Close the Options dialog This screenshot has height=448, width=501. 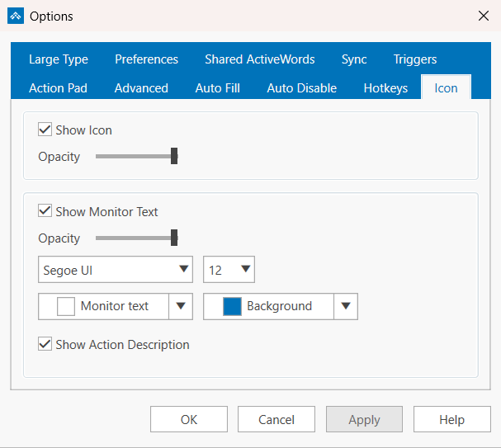(x=484, y=16)
